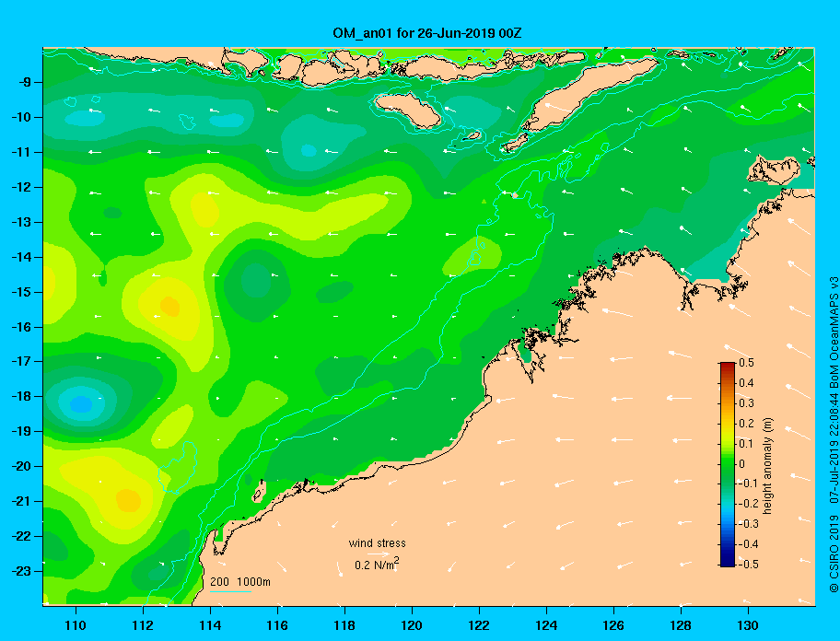The height and width of the screenshot is (641, 840).
Task: Click the '0.2 N/m2' wind stress scale value
Action: click(377, 564)
